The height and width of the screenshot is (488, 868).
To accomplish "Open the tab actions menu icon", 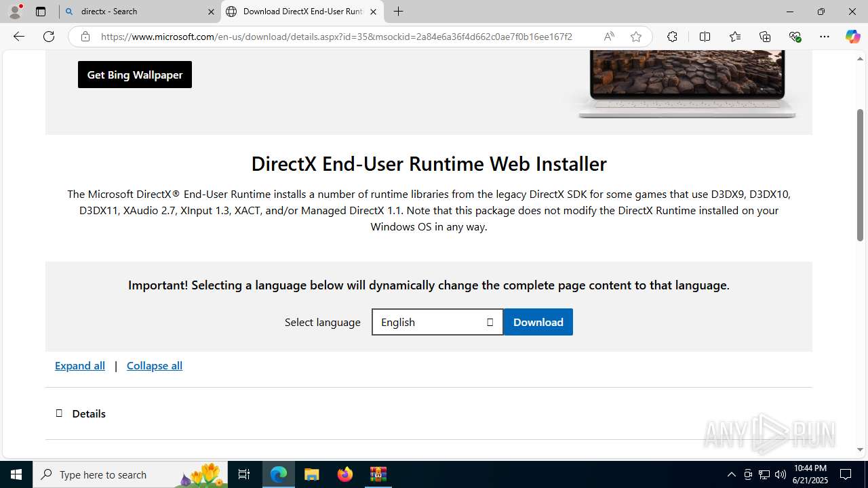I will coord(41,12).
